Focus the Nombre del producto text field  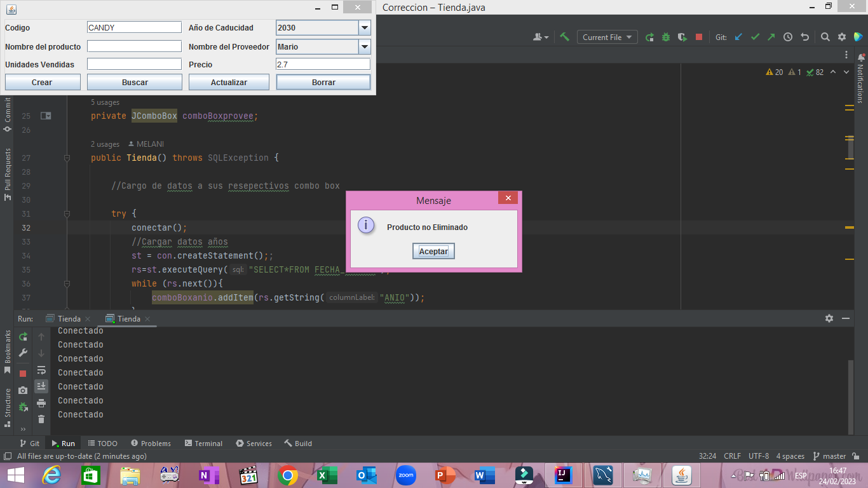tap(133, 46)
